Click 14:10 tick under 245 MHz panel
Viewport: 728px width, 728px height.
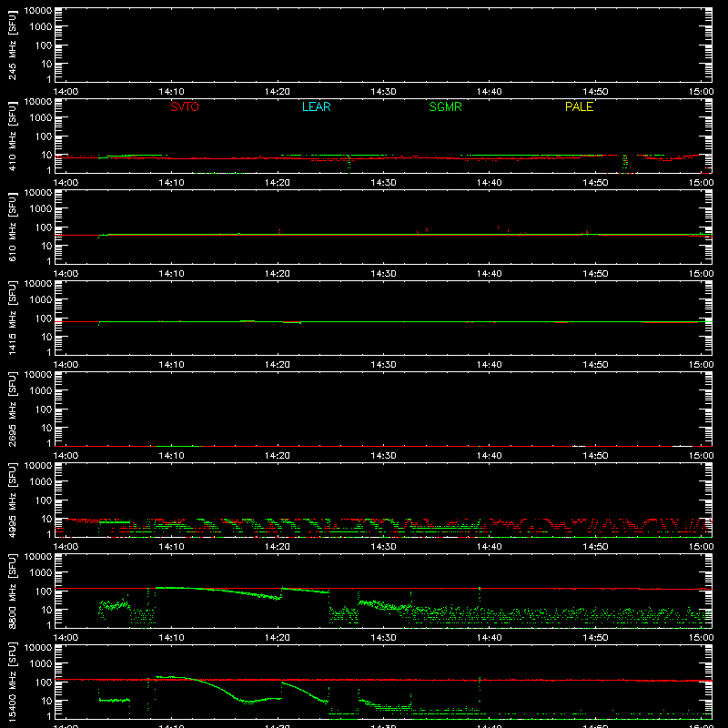coord(171,92)
